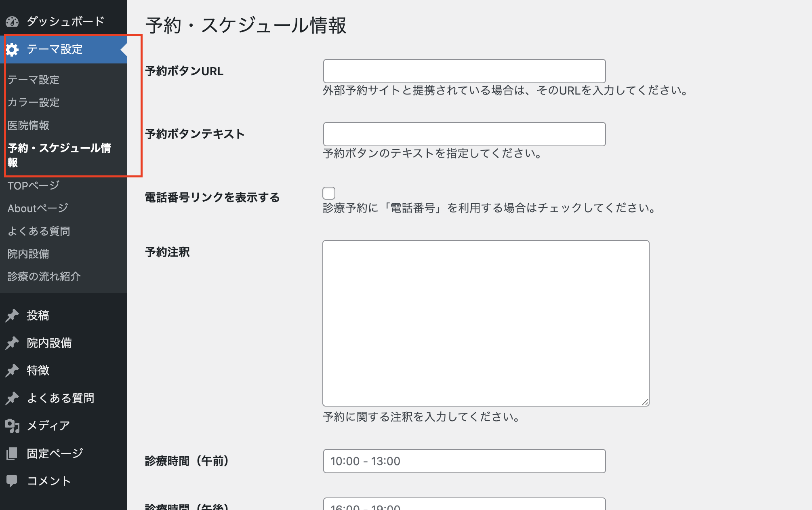The image size is (812, 510).
Task: Open the カラー設定 submenu item
Action: [34, 102]
